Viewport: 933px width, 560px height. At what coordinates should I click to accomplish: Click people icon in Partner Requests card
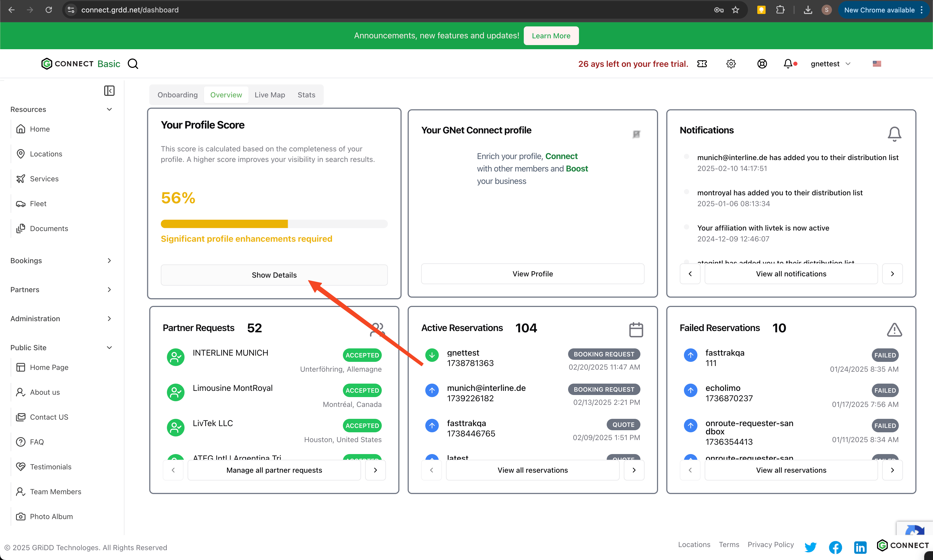(x=377, y=329)
